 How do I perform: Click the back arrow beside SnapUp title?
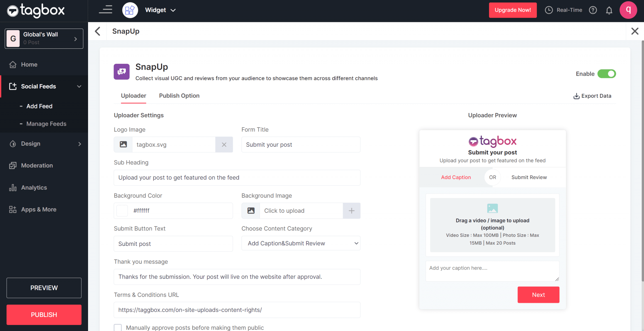[x=97, y=31]
